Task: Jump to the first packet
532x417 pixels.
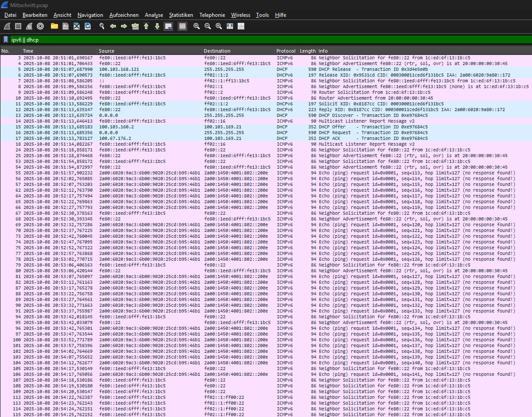Action: [x=146, y=26]
